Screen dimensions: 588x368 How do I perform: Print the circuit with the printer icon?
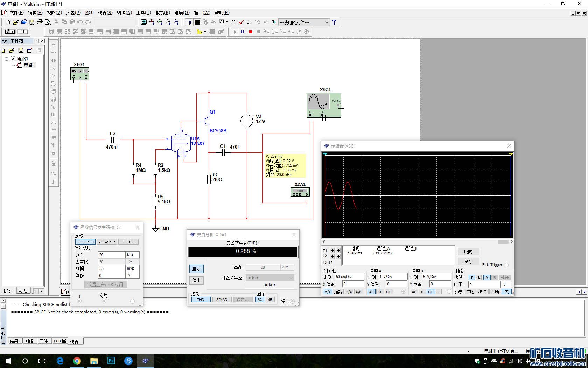click(x=40, y=22)
